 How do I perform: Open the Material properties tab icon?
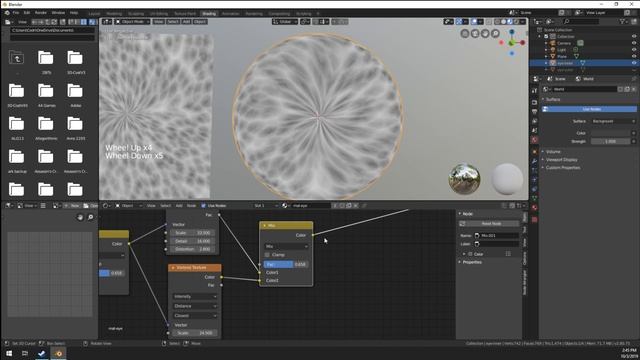click(534, 207)
